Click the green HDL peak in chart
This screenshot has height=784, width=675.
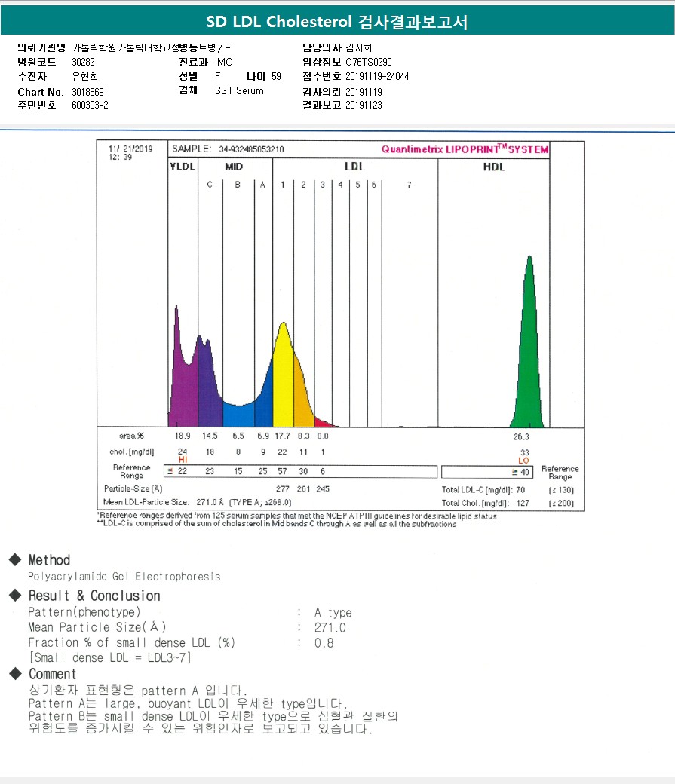(x=529, y=360)
